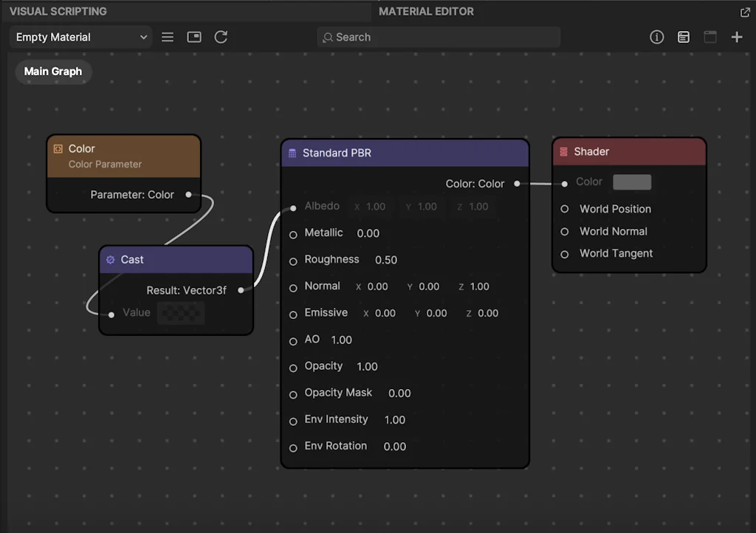The image size is (756, 533).
Task: Toggle the sidebar panel icon near the plus button
Action: [710, 36]
